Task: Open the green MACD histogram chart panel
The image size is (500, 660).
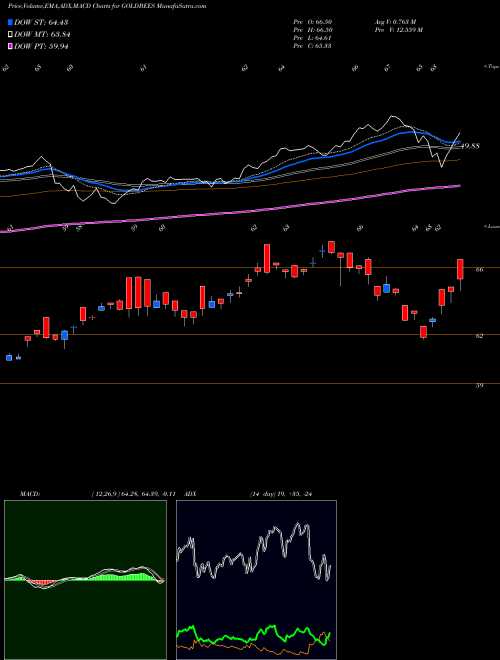Action: (x=85, y=580)
